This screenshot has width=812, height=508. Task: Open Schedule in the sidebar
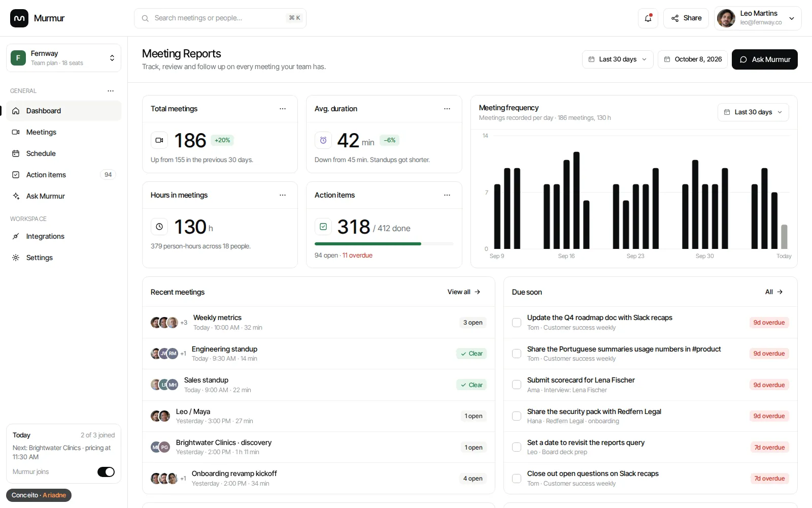63,153
